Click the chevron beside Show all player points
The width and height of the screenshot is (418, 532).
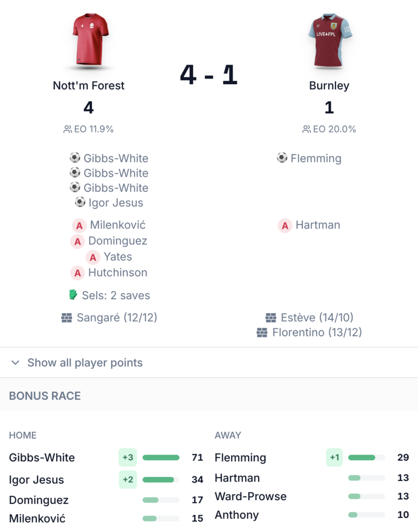pos(16,363)
